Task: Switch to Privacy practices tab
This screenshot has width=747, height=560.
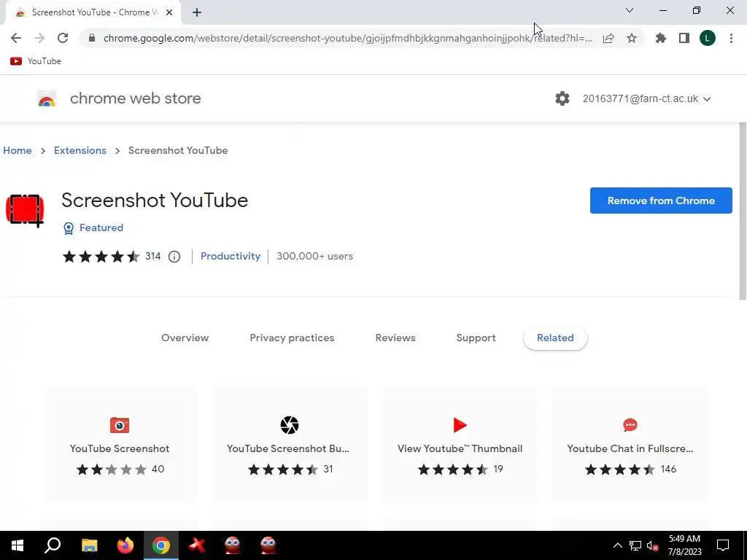Action: click(x=292, y=338)
